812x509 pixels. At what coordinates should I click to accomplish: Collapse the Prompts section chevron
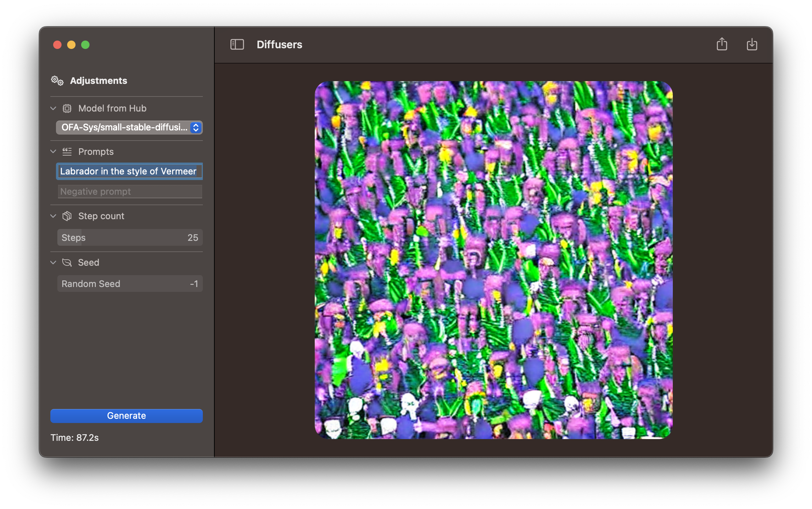point(53,152)
